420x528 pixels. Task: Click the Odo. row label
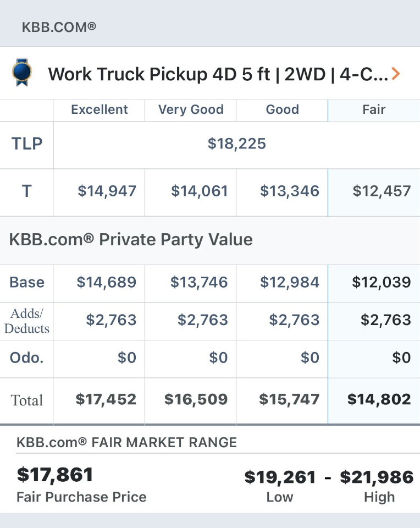click(x=27, y=358)
